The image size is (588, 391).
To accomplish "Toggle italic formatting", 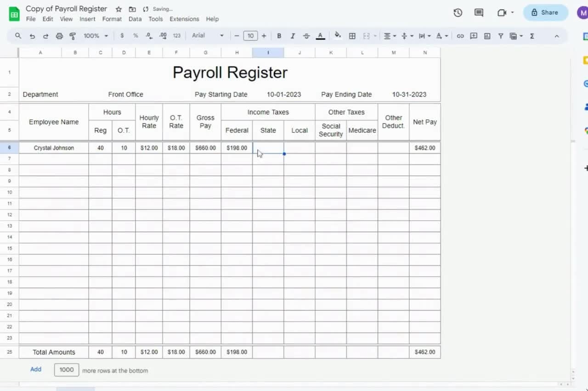I will tap(293, 35).
